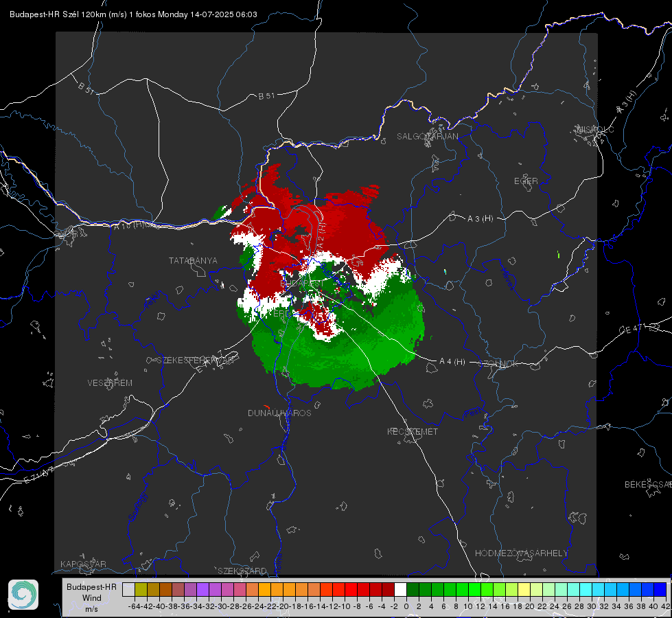Click the 'BUDAPEST' label at radar center
Image resolution: width=672 pixels, height=618 pixels.
[x=302, y=284]
